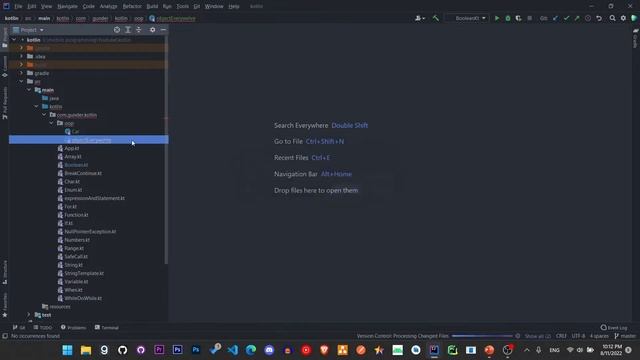
Task: Open the Event Log
Action: point(614,328)
